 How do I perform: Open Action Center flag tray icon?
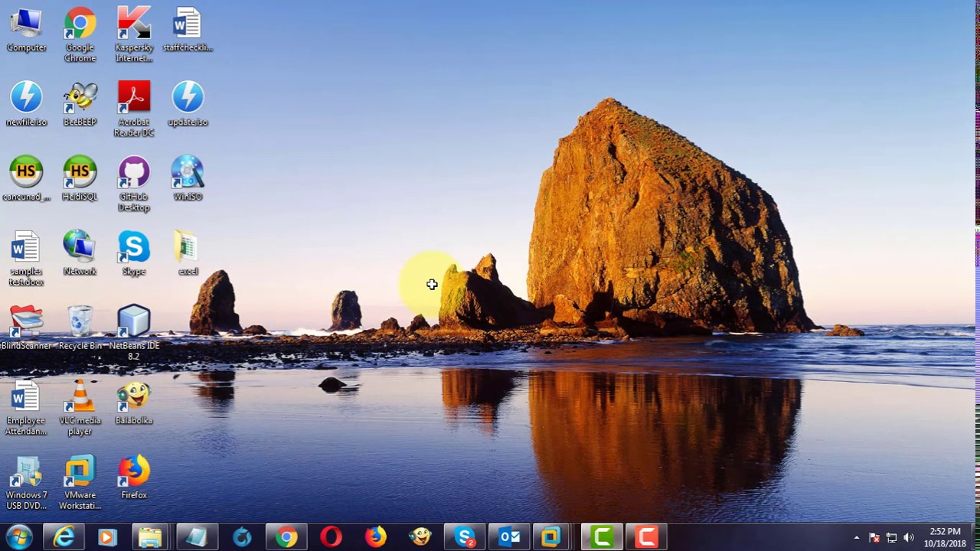coord(875,537)
